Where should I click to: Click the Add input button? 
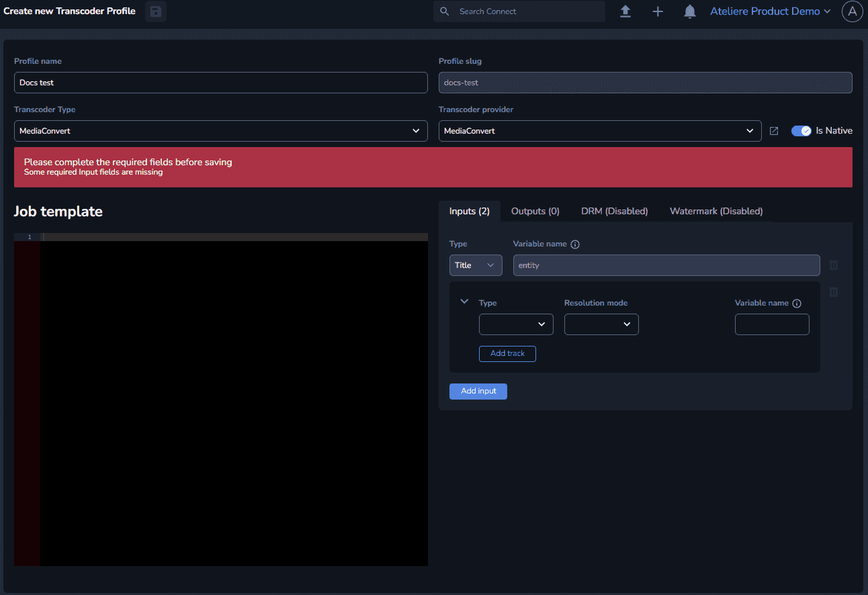pos(478,391)
